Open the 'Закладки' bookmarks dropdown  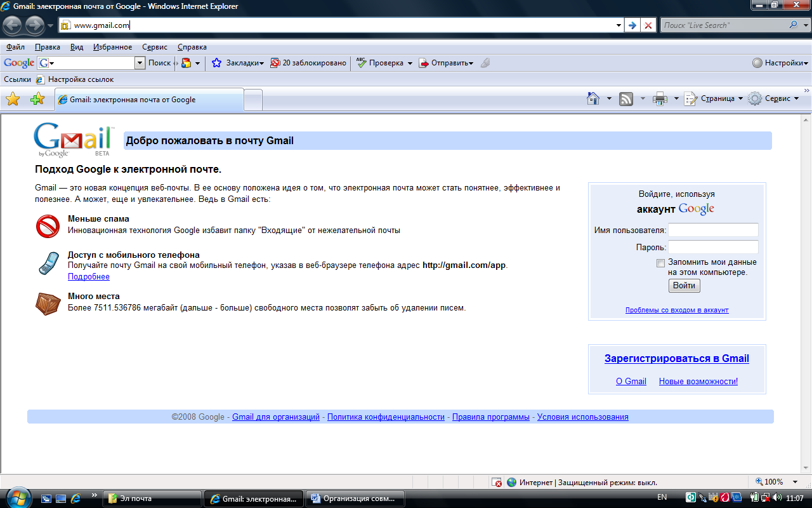(261, 63)
